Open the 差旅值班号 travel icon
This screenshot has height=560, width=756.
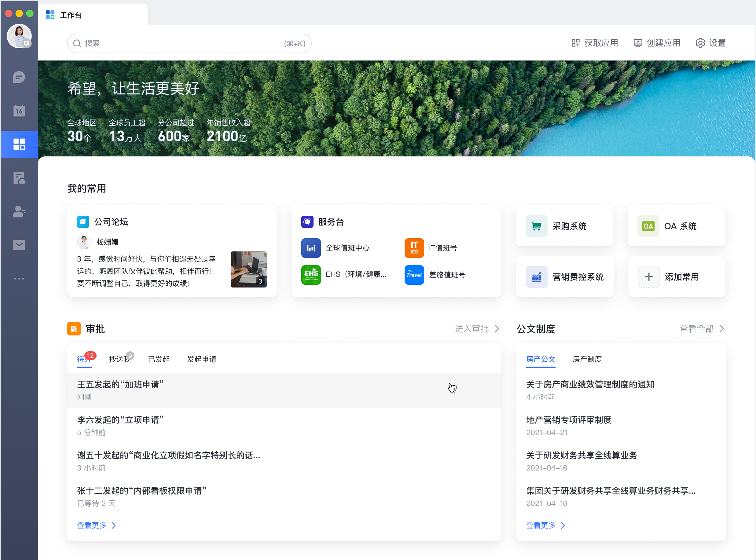[x=414, y=275]
